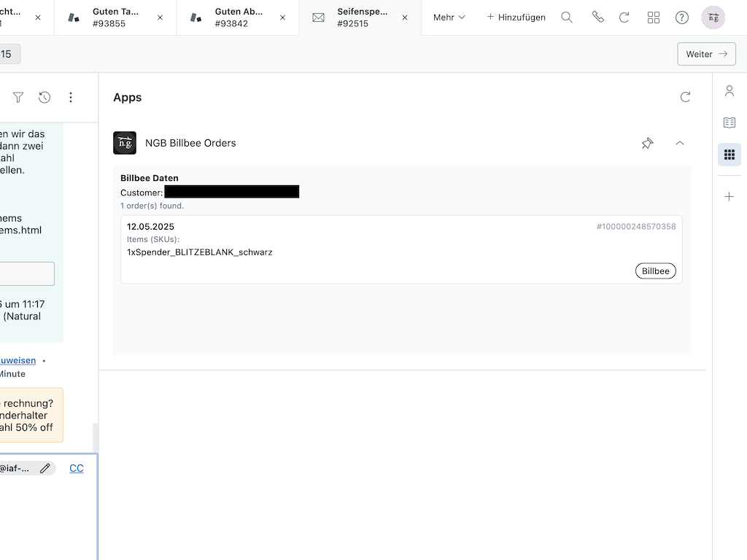Viewport: 747px width, 560px height.
Task: Collapse the NGB Billbee Orders app section
Action: point(680,143)
